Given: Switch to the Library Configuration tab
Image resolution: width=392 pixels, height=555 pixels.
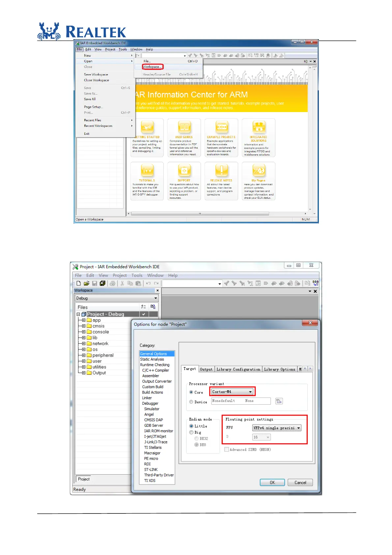Looking at the screenshot, I should pos(238,369).
